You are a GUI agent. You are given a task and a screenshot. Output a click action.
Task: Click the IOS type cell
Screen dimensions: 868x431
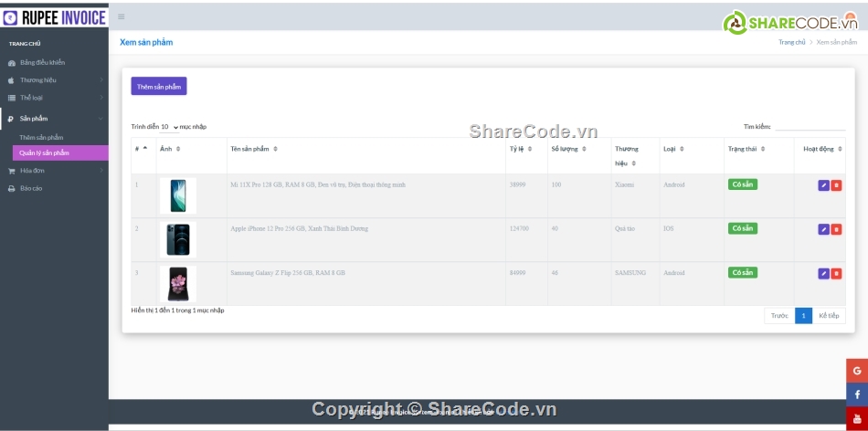pyautogui.click(x=669, y=228)
